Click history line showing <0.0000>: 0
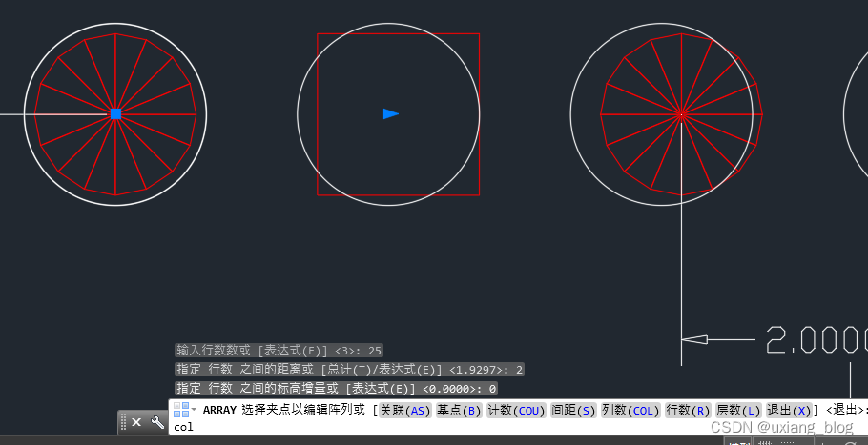 click(x=336, y=389)
